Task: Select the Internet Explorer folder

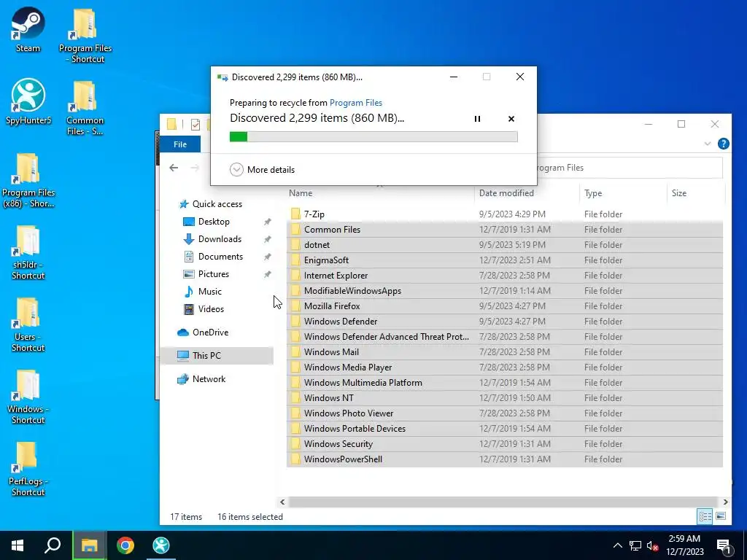Action: pos(505,275)
